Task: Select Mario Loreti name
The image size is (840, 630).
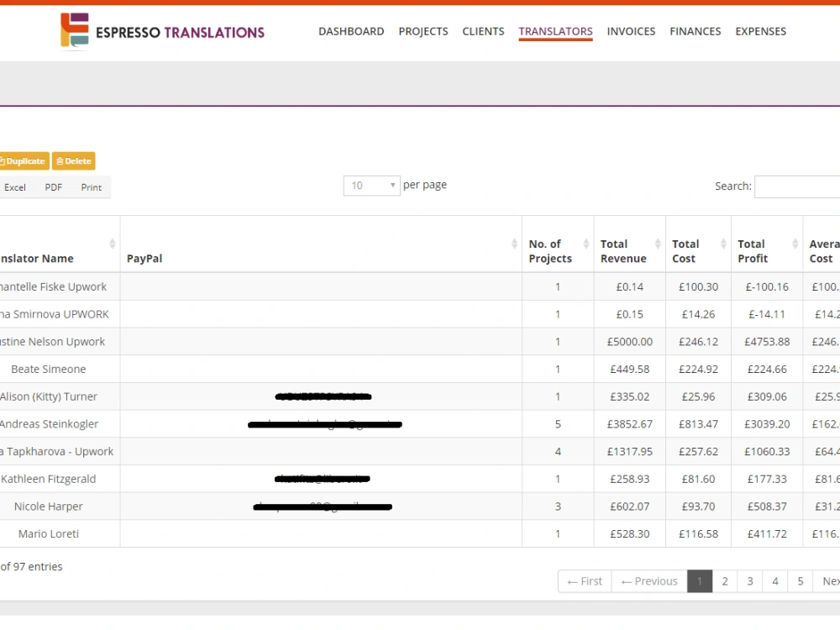Action: point(48,533)
